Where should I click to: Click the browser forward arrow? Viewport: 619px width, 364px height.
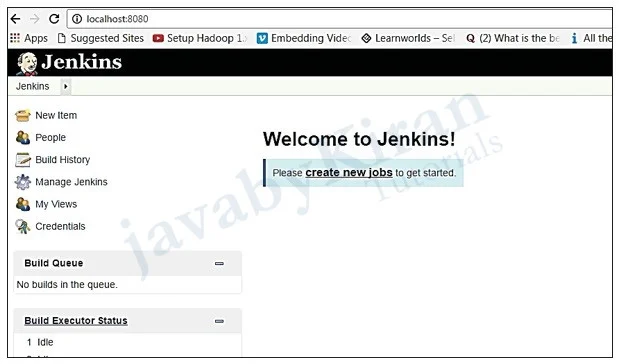point(35,19)
